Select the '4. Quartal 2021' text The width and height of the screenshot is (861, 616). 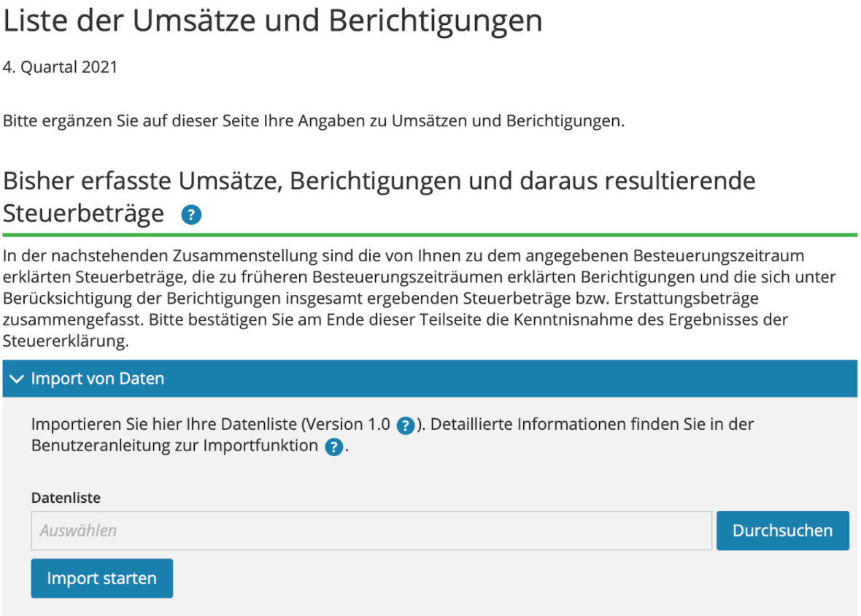click(x=60, y=67)
